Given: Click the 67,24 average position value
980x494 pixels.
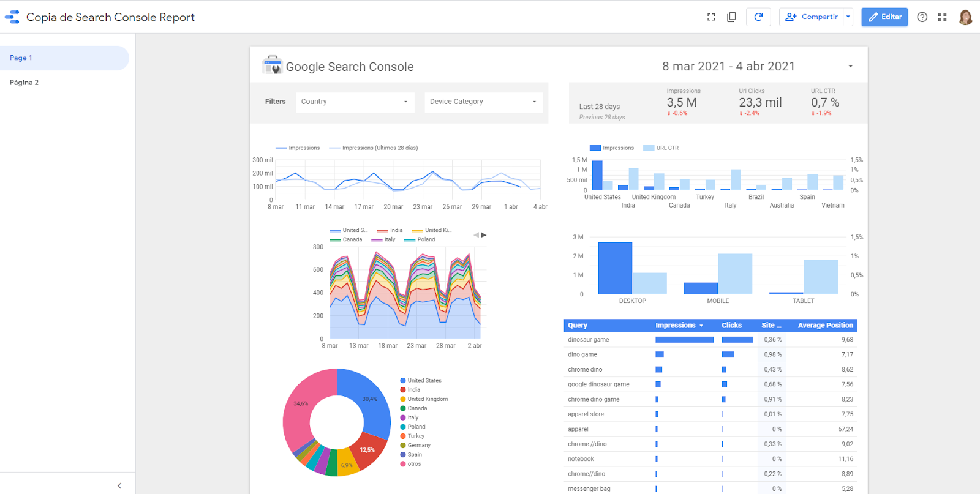Looking at the screenshot, I should (x=845, y=430).
